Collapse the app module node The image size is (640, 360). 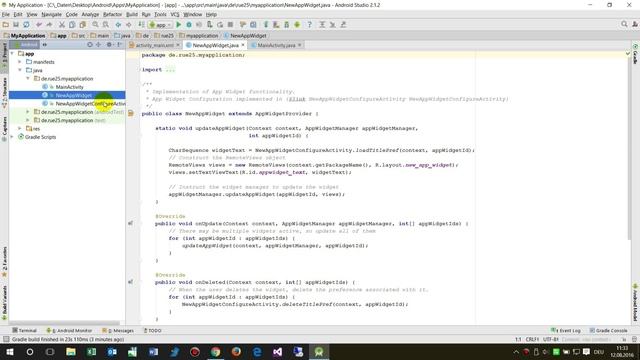[12, 53]
